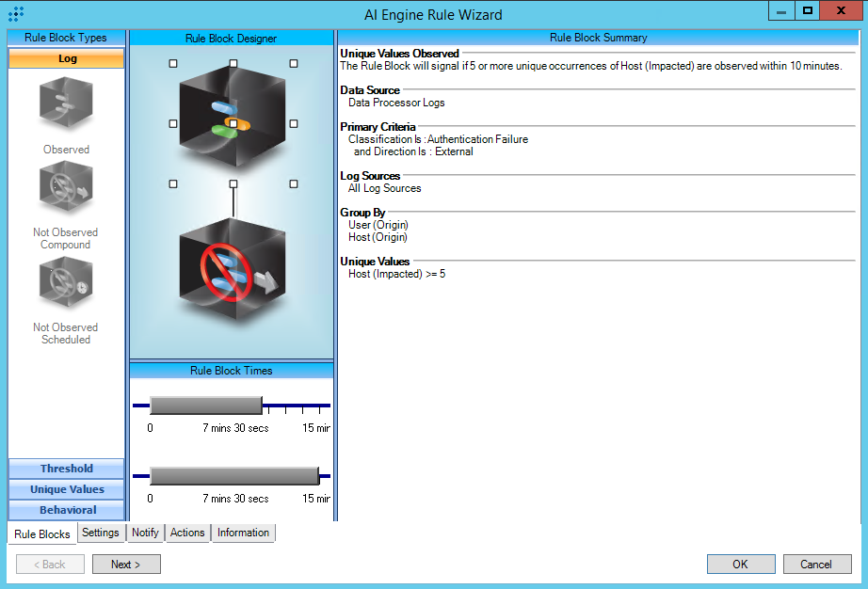Select the Not Observed Scheduled block icon
Image resolution: width=868 pixels, height=589 pixels.
[x=66, y=286]
